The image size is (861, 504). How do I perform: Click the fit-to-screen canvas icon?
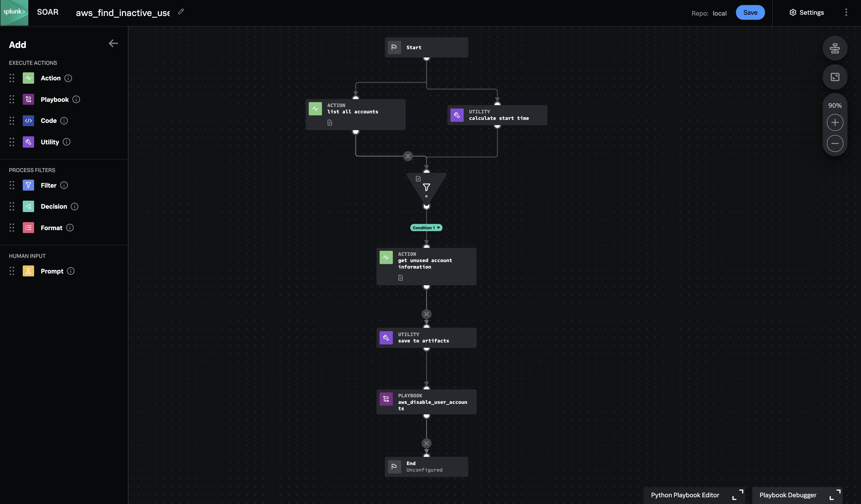835,77
